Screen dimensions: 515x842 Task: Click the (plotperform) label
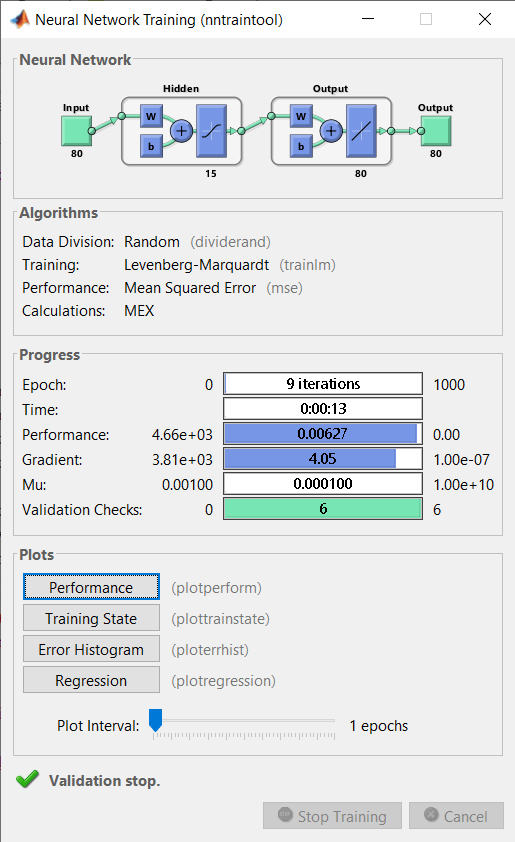tap(216, 587)
